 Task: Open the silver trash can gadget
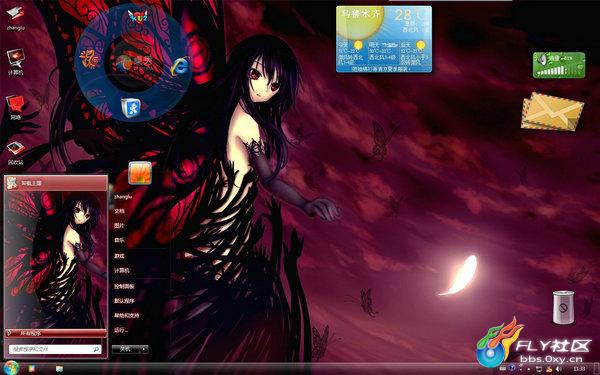[564, 307]
